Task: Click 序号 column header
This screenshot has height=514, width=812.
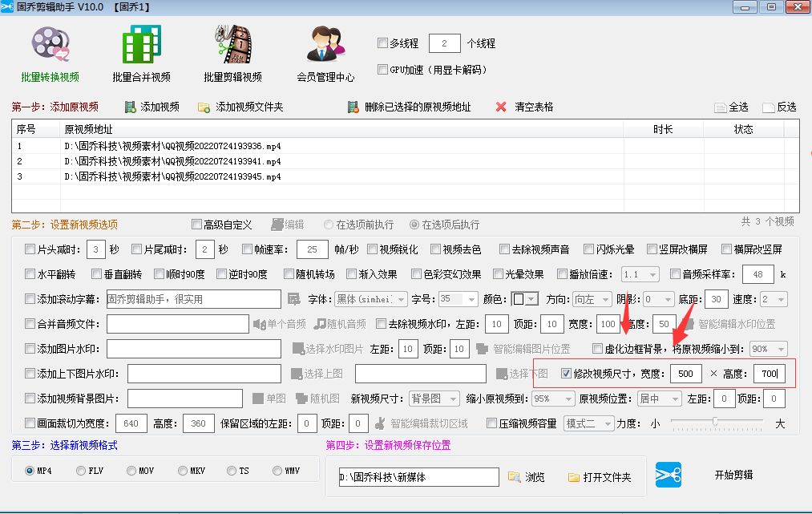Action: point(36,130)
